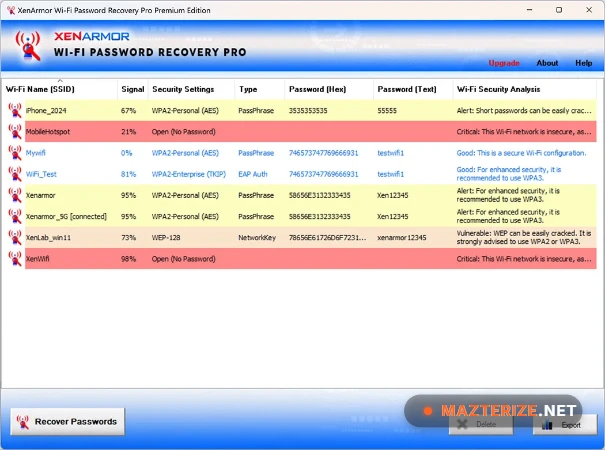Click EAP Auth type cell

pyautogui.click(x=253, y=174)
